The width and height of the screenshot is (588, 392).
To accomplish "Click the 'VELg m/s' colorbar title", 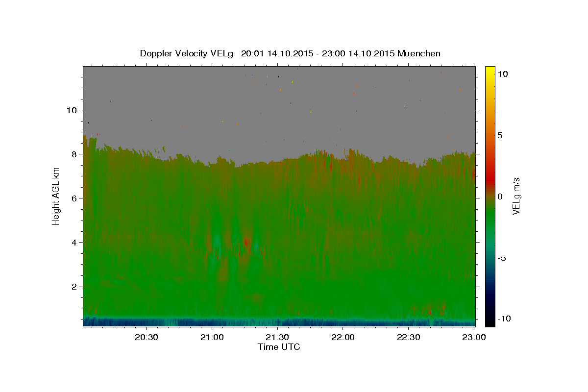I will point(516,196).
